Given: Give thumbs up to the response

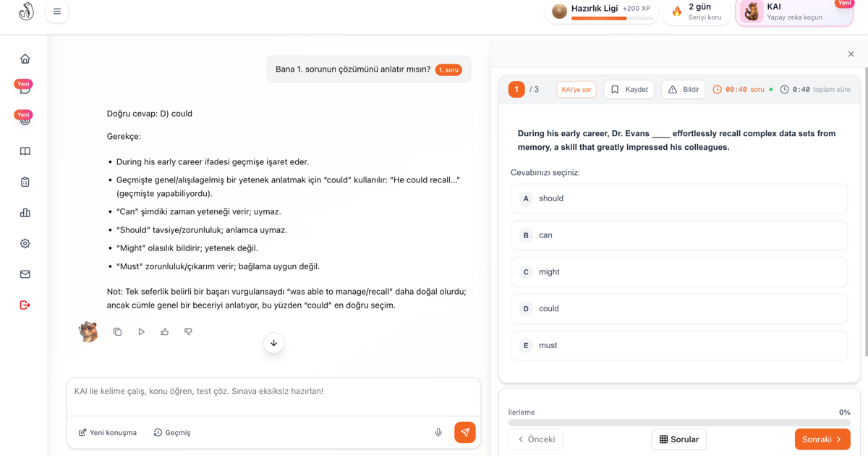Looking at the screenshot, I should 165,332.
